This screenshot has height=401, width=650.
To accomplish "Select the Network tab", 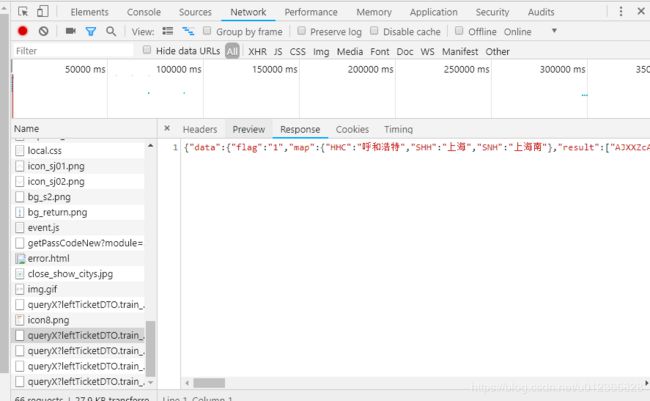I will [248, 12].
